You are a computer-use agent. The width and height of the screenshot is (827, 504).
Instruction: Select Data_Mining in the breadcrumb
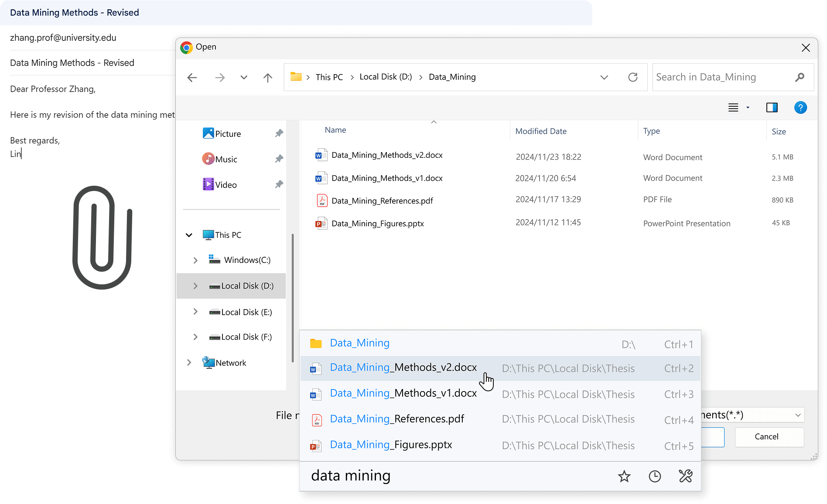[x=452, y=77]
